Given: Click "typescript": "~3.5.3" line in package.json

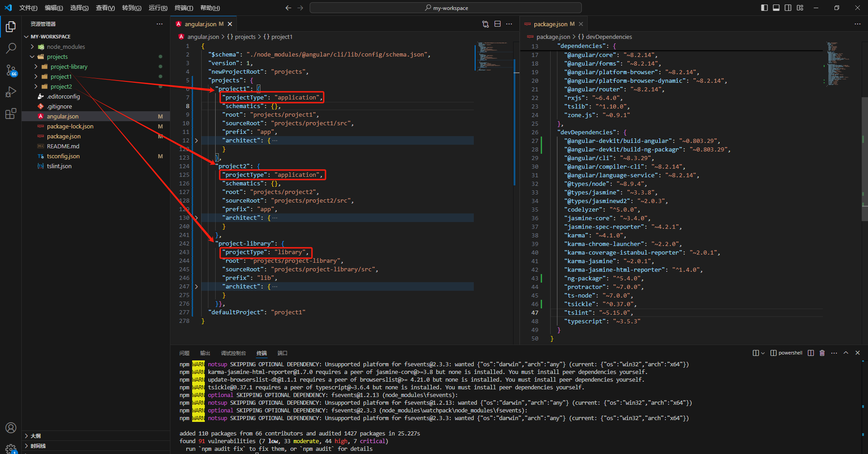Looking at the screenshot, I should [602, 322].
